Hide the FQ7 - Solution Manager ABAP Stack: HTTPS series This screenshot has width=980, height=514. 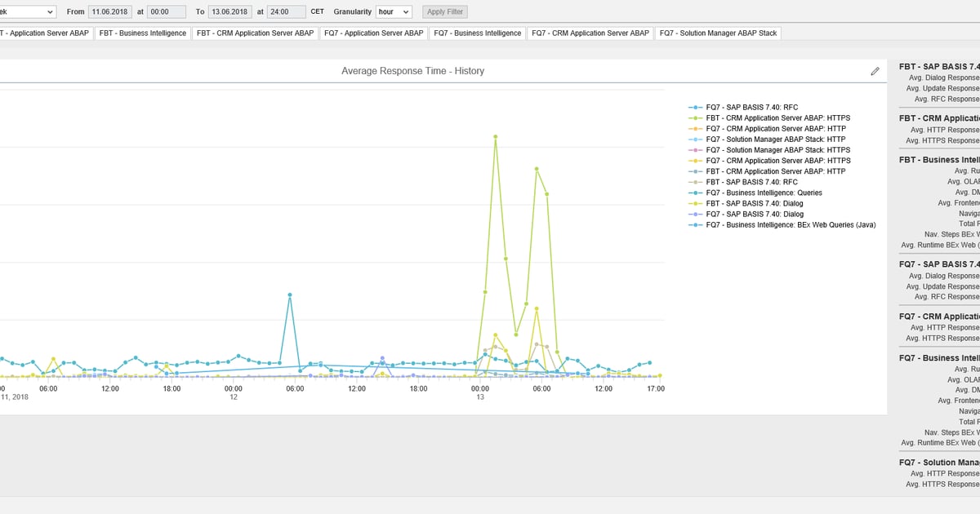coord(695,149)
